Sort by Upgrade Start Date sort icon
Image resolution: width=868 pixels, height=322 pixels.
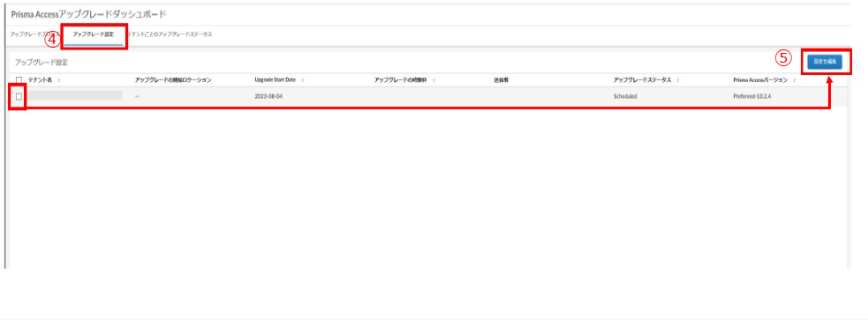point(302,80)
